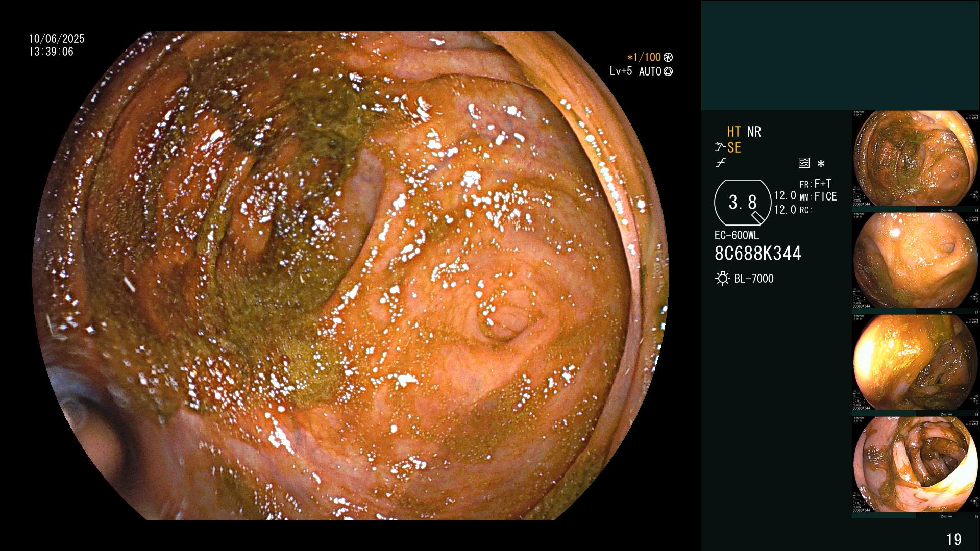This screenshot has height=551, width=980.
Task: Click the structure enhancement icon left of SE
Action: [720, 147]
